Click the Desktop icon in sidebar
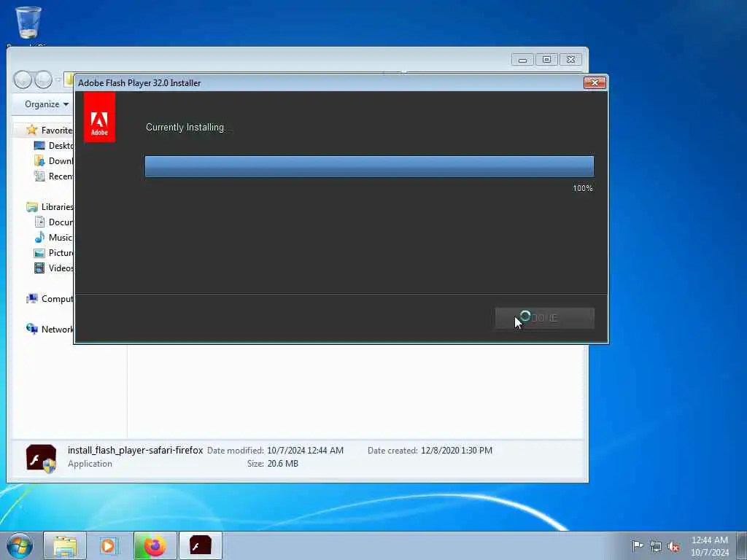747x560 pixels. click(x=39, y=146)
